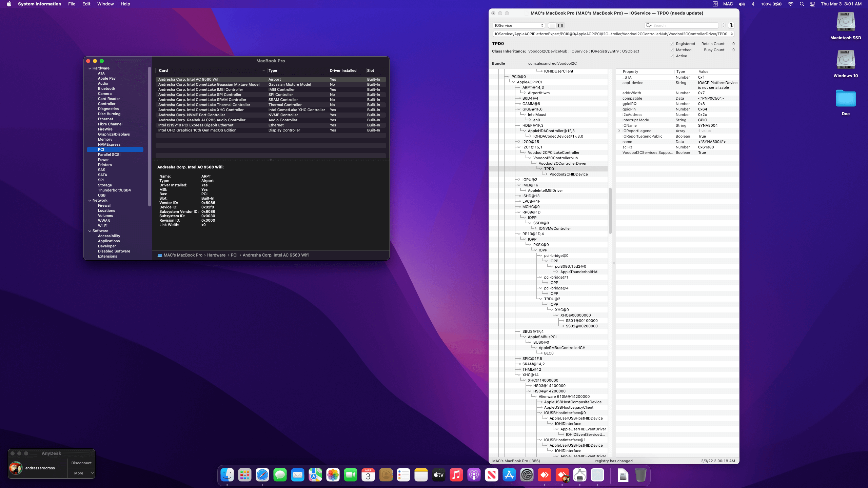Image resolution: width=868 pixels, height=488 pixels.
Task: Expand the IOReportLegend property row
Action: (619, 131)
